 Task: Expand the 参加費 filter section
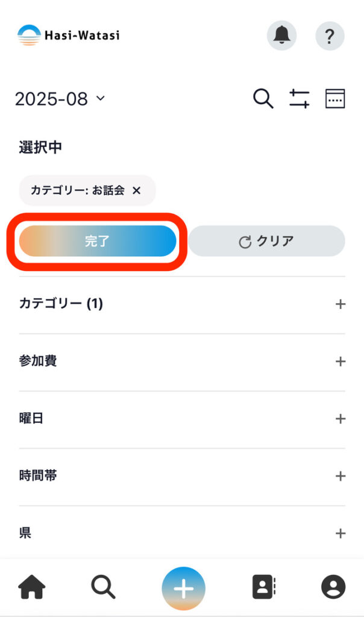coord(340,362)
